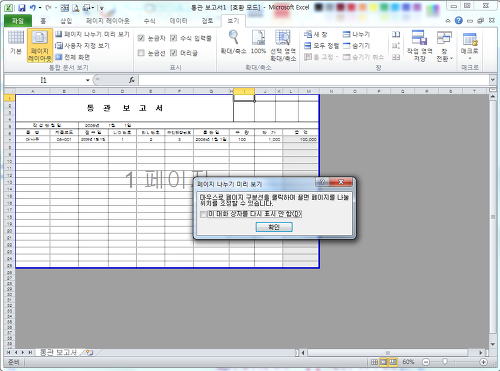Click the insert function fx icon
This screenshot has width=500, height=371.
click(132, 80)
